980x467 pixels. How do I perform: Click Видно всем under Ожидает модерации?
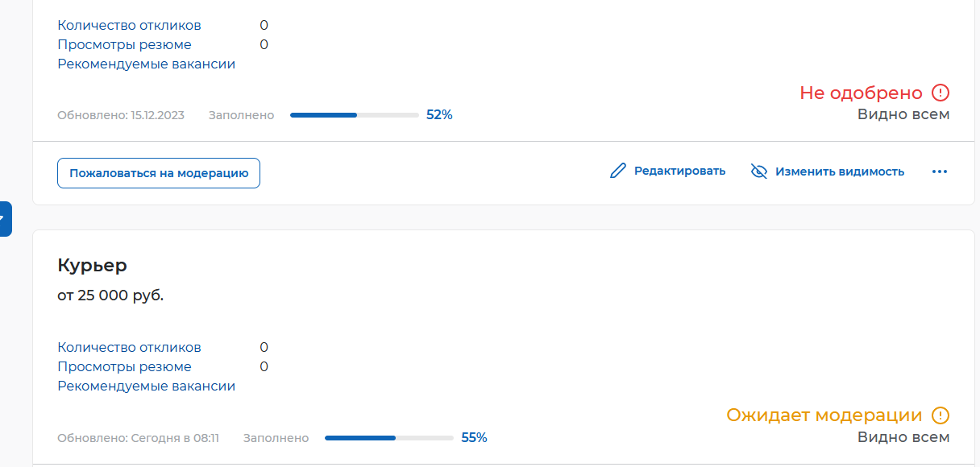pyautogui.click(x=903, y=437)
